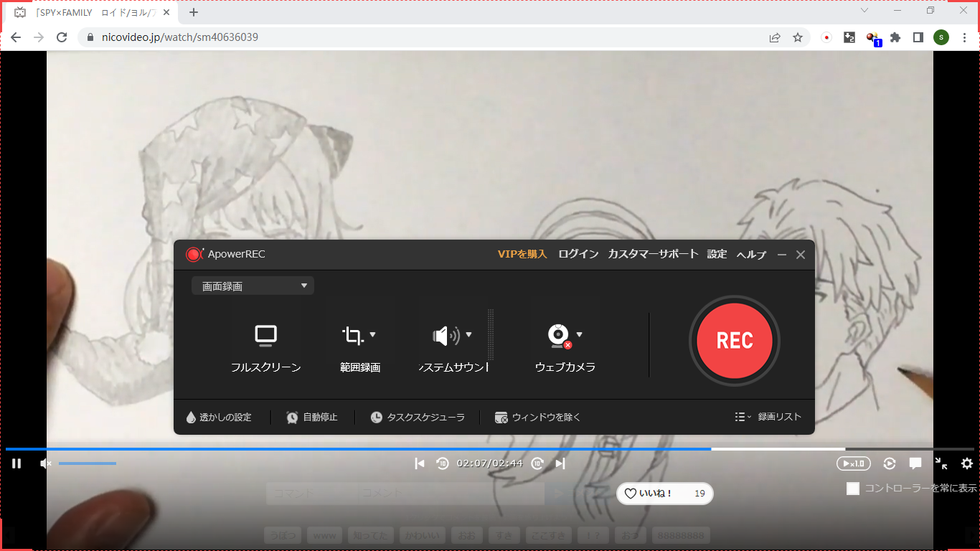Jump to the video end

(x=560, y=463)
